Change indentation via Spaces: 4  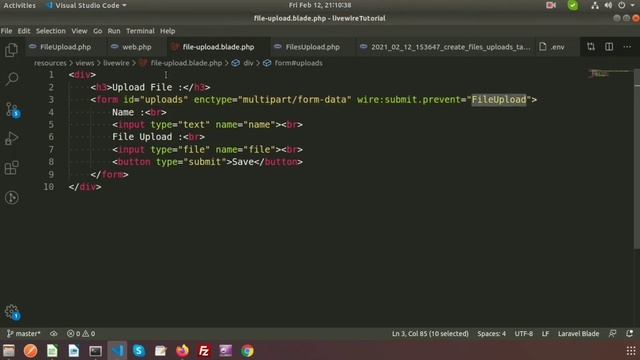click(x=491, y=334)
